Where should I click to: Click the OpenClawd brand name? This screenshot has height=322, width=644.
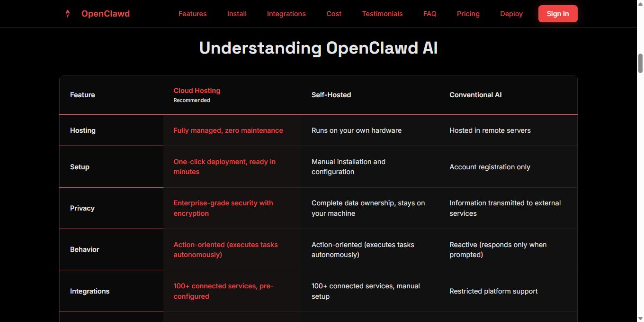tap(105, 14)
